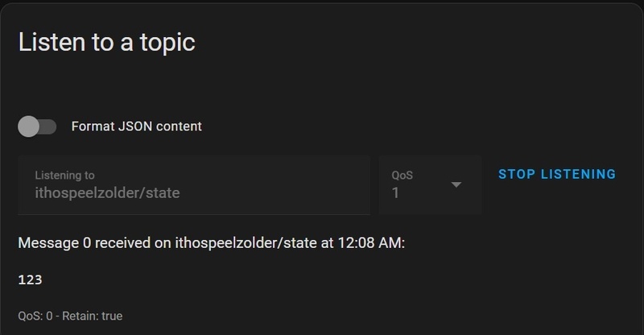
Task: Click the toggle knob beside Format JSON
Action: coord(30,126)
